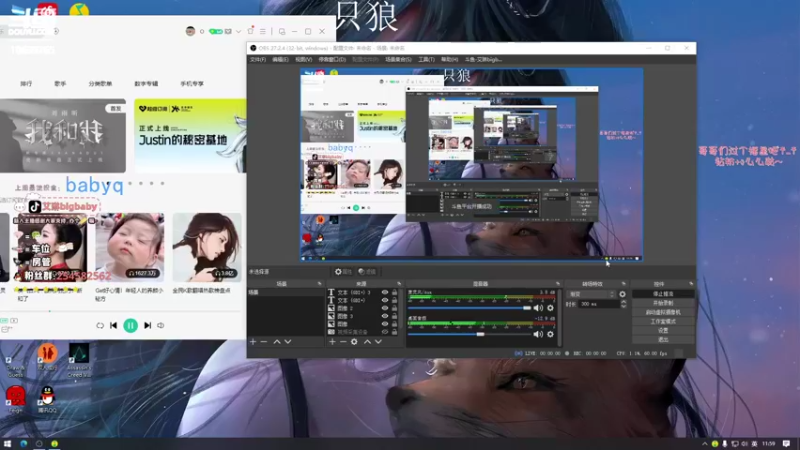
Task: Click the 启动虚拟摄像机 button
Action: (663, 312)
